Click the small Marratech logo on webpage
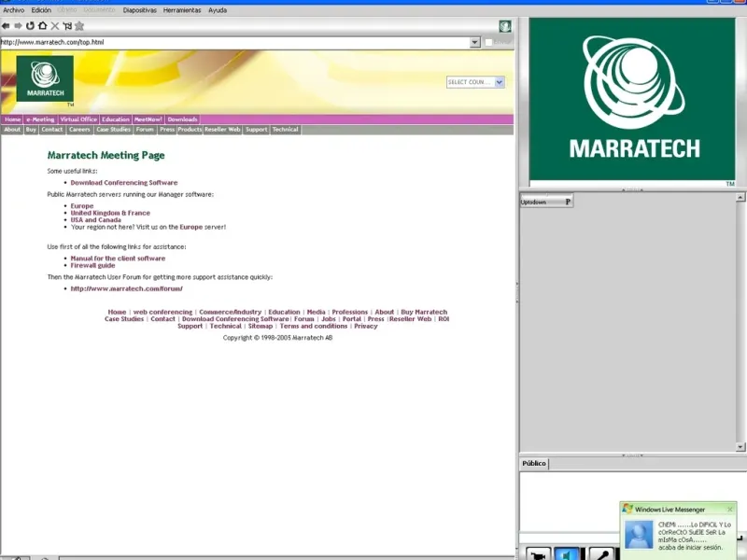The image size is (747, 560). [45, 78]
